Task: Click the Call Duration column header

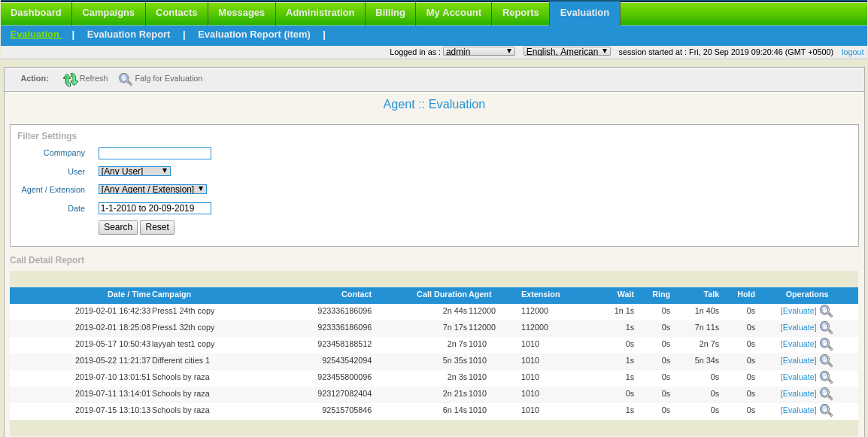Action: click(x=442, y=295)
